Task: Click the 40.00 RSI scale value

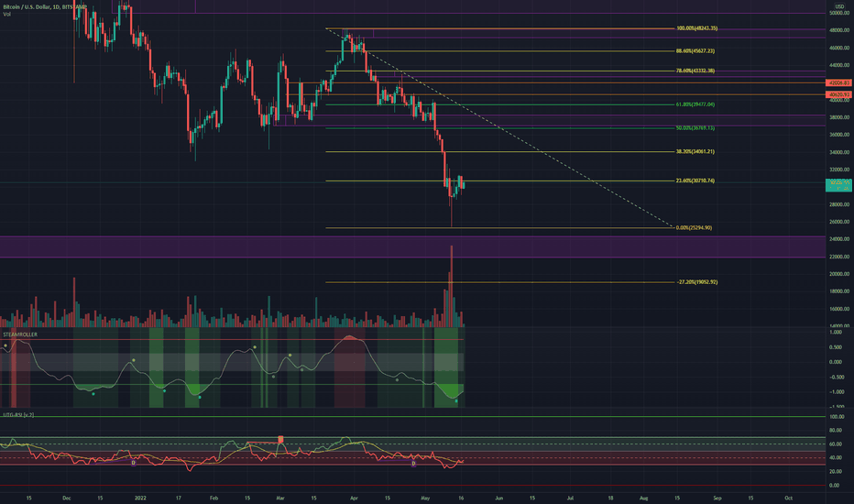Action: (x=836, y=457)
